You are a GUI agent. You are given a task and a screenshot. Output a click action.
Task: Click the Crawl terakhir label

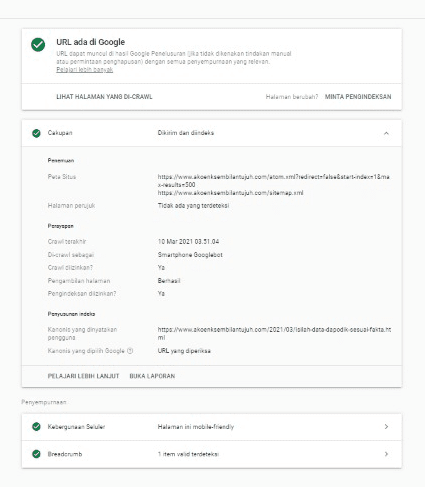tap(67, 242)
